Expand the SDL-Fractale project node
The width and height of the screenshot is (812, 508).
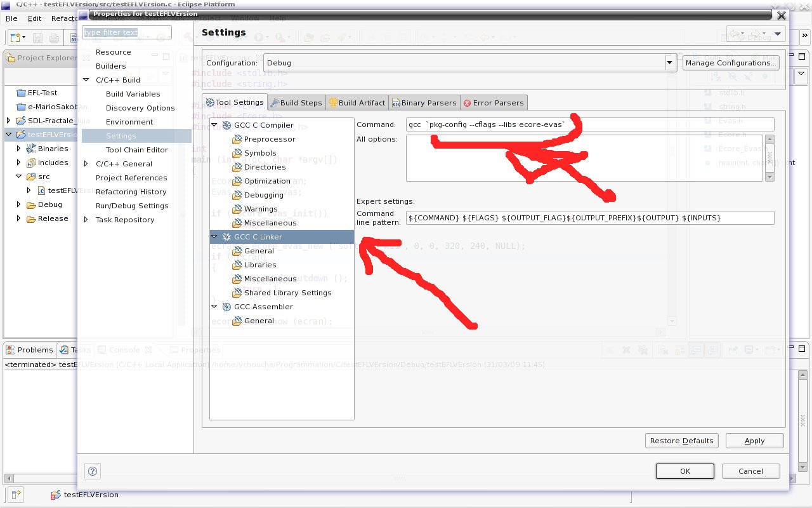tap(8, 121)
